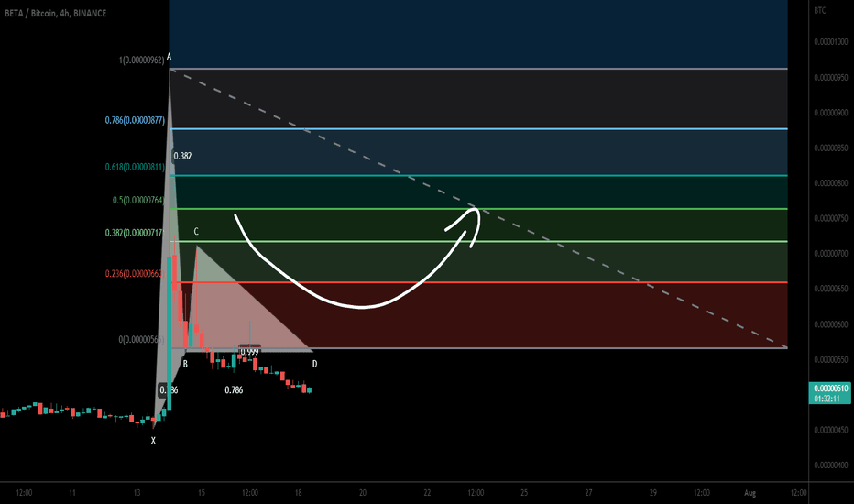Click the 0.999 ratio label near point B
Image resolution: width=854 pixels, height=504 pixels.
tap(249, 352)
